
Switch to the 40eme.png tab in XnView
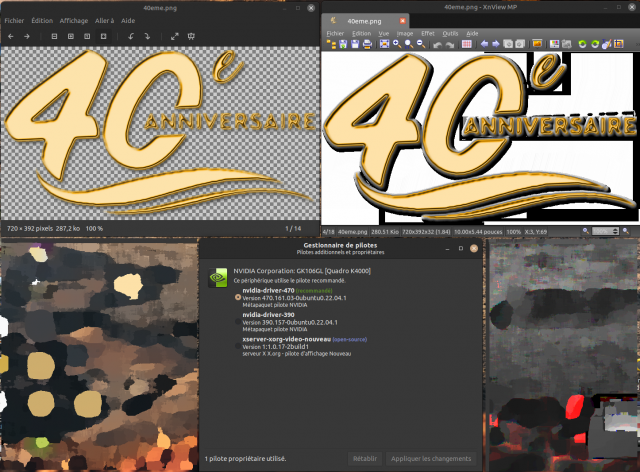pos(364,21)
